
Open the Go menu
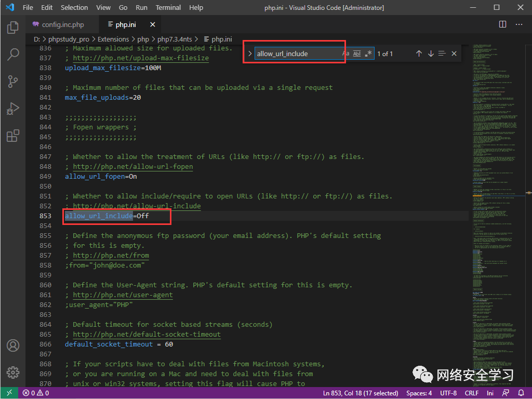pyautogui.click(x=123, y=7)
